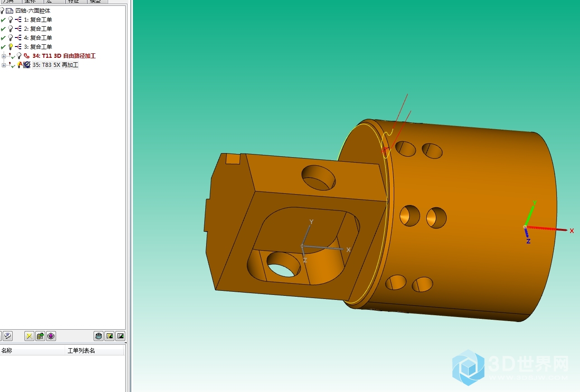Screen dimensions: 580x392
Task: Click the yellow X toolbar icon
Action: pos(29,336)
